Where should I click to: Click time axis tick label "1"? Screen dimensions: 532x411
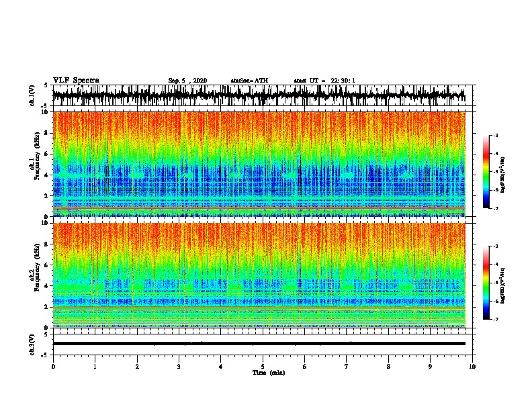95,367
